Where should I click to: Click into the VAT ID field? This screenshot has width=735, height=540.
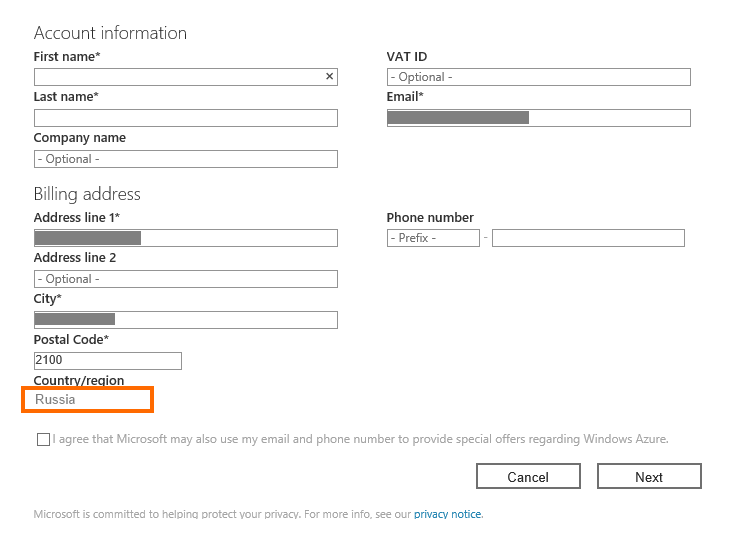[x=538, y=77]
